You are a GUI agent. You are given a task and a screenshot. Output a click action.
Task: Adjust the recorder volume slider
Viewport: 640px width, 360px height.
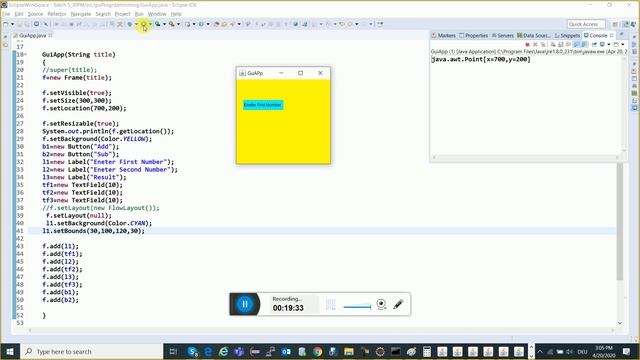[x=357, y=307]
